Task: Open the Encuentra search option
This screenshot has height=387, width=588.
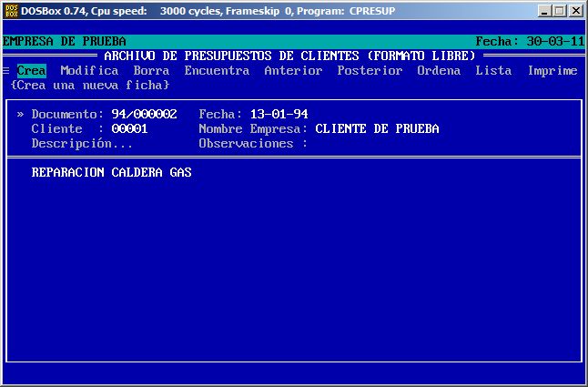Action: pos(217,71)
